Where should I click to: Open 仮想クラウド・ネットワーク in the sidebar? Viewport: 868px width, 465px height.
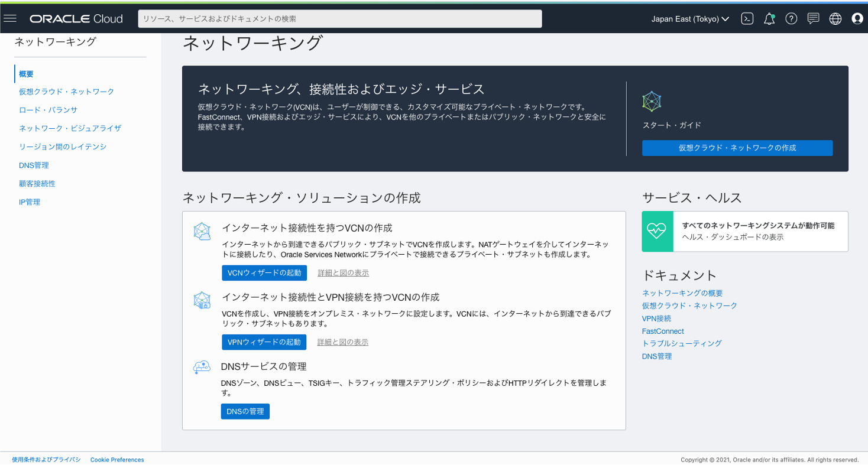click(x=66, y=92)
